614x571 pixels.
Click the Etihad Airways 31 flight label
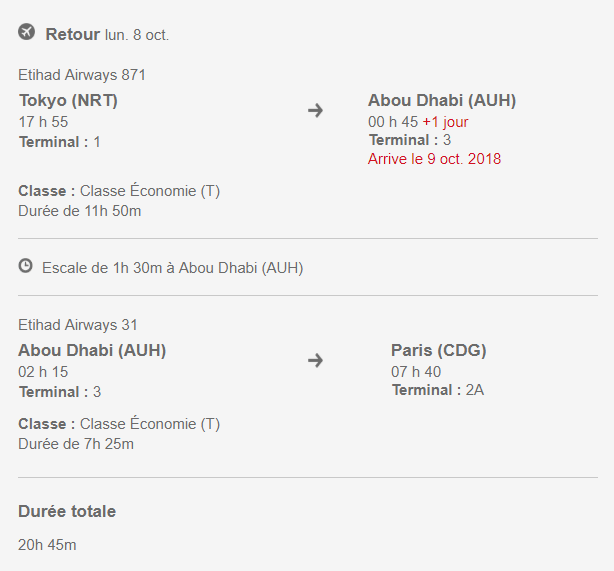(78, 325)
